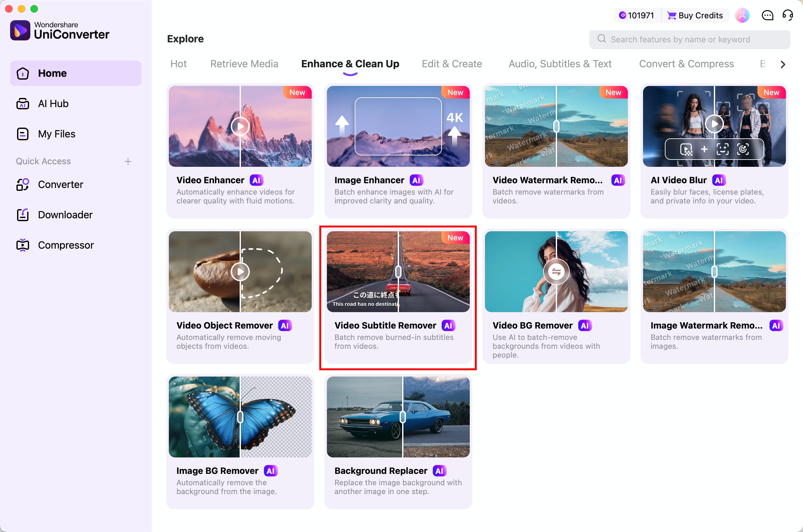803x532 pixels.
Task: Switch to the Hot tab
Action: point(179,64)
